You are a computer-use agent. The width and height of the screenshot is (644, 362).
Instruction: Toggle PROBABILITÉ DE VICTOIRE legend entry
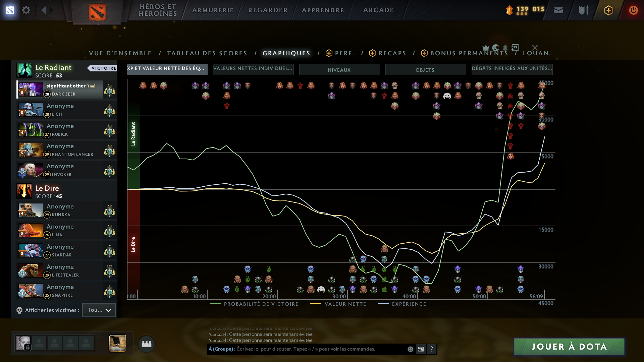[x=254, y=304]
